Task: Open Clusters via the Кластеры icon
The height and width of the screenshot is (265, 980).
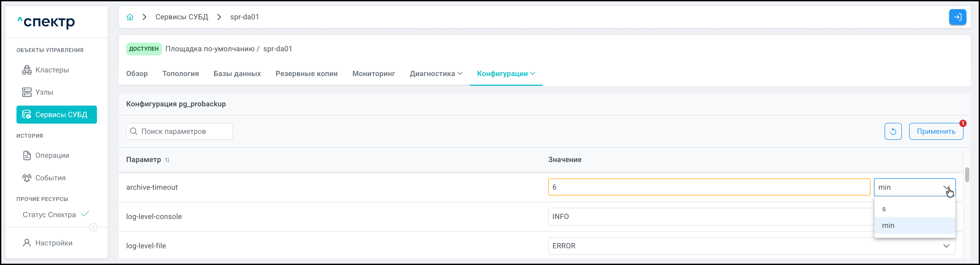Action: pyautogui.click(x=27, y=70)
